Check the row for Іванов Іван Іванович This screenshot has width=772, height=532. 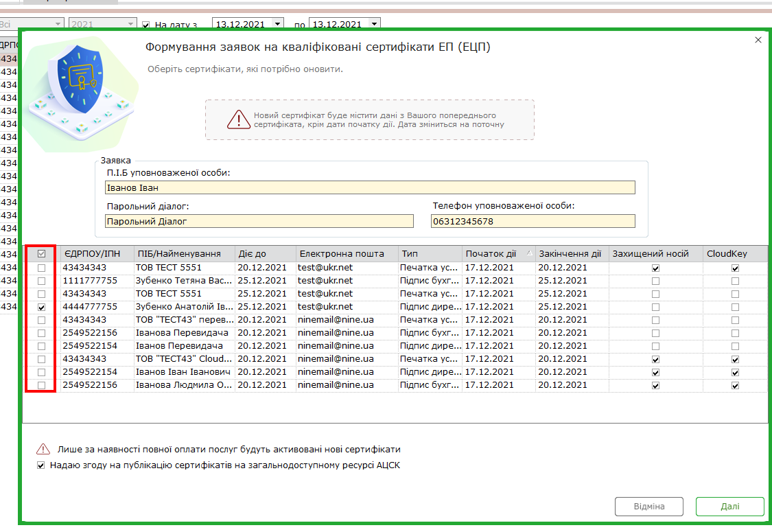pos(41,372)
